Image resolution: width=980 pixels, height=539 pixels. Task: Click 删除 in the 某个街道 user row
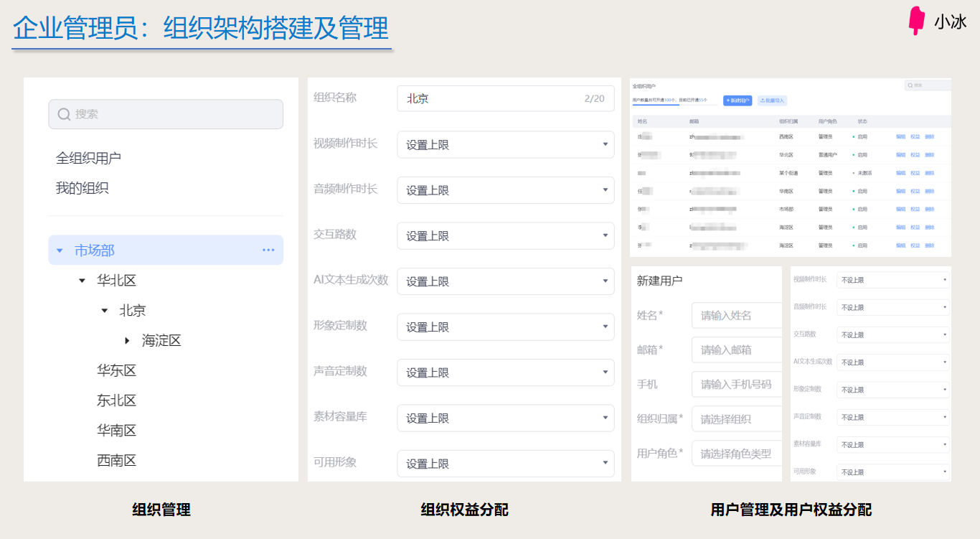tap(929, 173)
